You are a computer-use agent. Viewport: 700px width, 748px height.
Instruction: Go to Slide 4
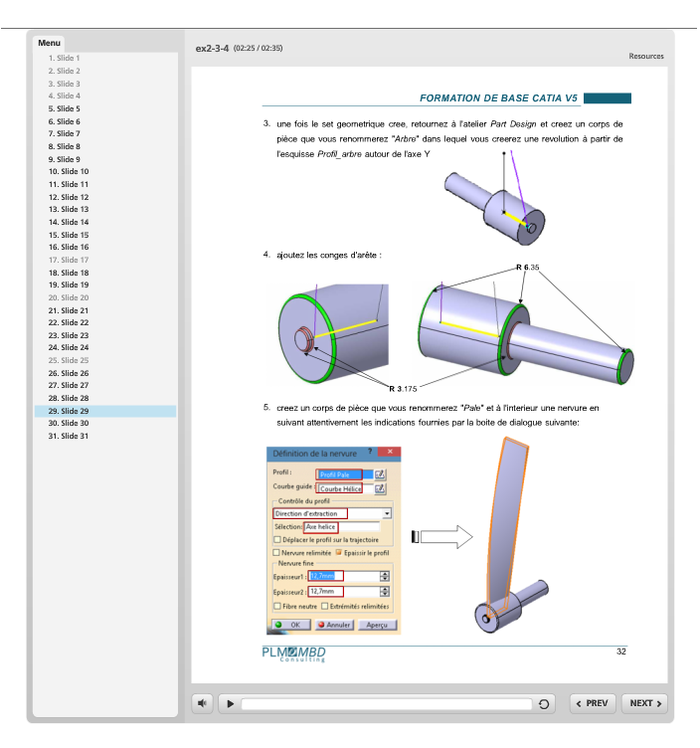(64, 95)
